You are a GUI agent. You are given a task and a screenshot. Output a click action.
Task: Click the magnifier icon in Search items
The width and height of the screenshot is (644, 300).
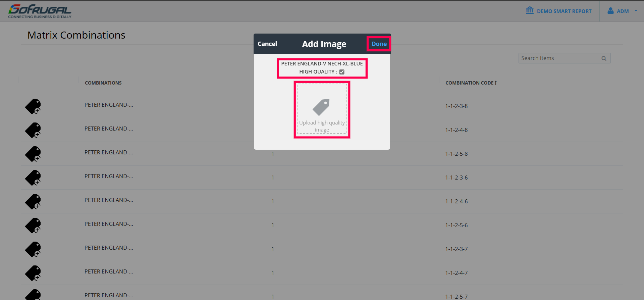(x=604, y=58)
